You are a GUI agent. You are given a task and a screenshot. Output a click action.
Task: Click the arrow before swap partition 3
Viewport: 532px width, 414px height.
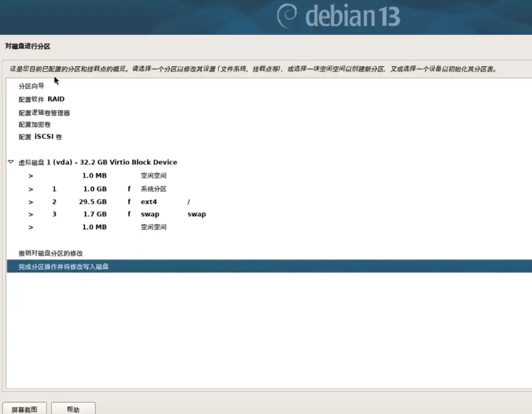point(31,214)
